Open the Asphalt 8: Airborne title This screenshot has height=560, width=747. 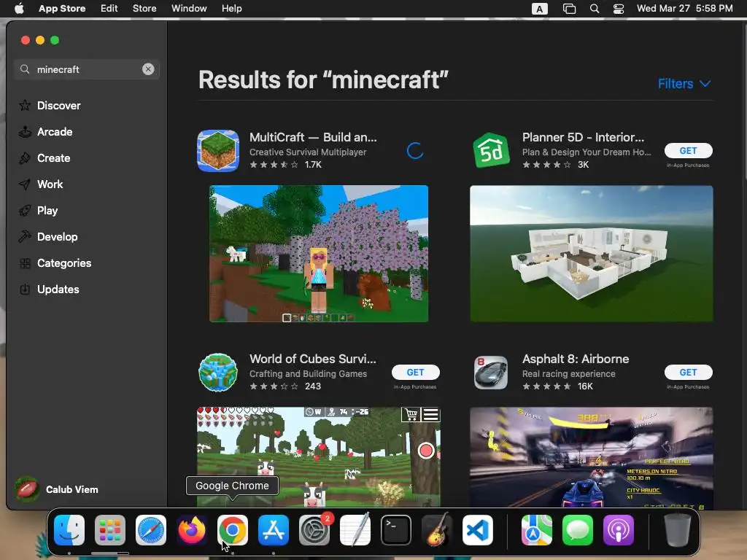click(576, 359)
